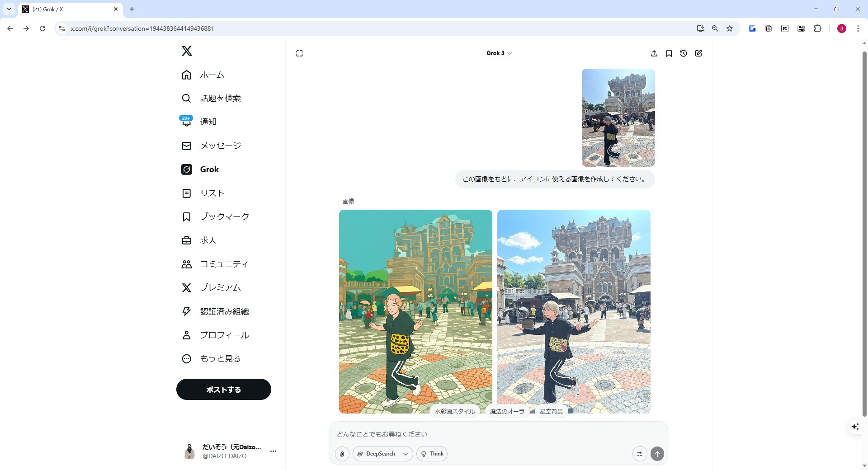Expand the DeepSearch options chevron
This screenshot has height=470, width=868.
click(x=405, y=454)
